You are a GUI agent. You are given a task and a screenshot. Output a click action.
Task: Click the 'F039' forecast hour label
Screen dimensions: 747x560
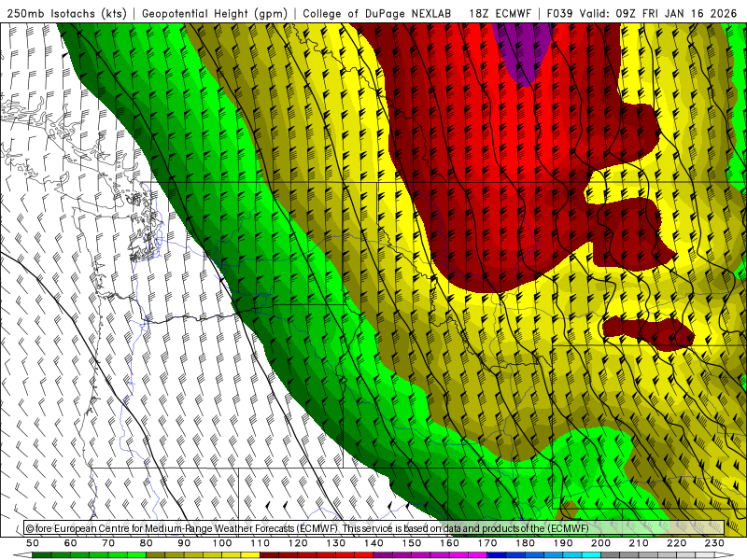[x=560, y=13]
